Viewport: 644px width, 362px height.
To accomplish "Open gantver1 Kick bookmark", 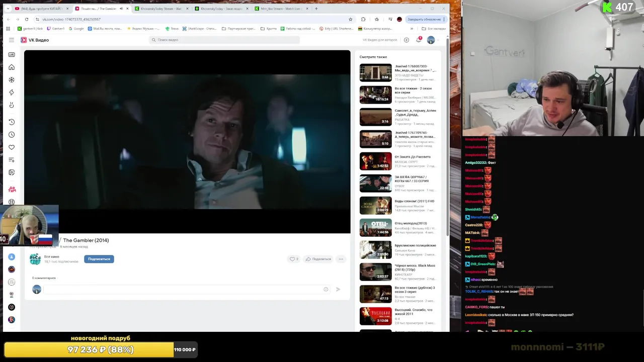I will [x=31, y=29].
